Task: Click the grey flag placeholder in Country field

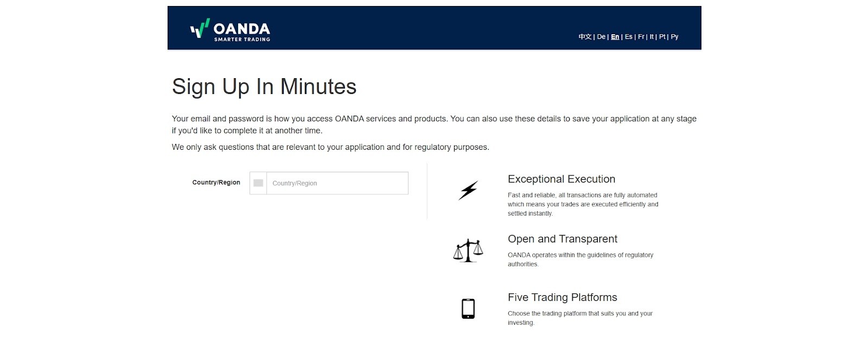Action: (x=258, y=183)
